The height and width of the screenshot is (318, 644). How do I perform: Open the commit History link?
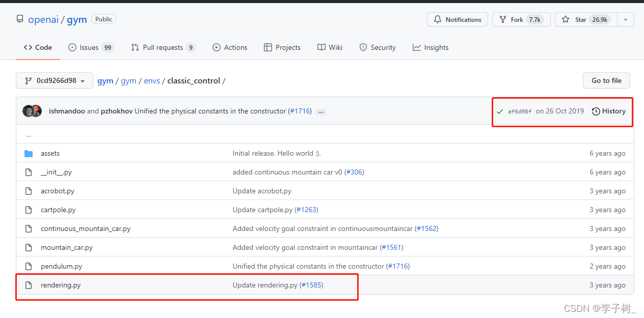click(x=609, y=111)
